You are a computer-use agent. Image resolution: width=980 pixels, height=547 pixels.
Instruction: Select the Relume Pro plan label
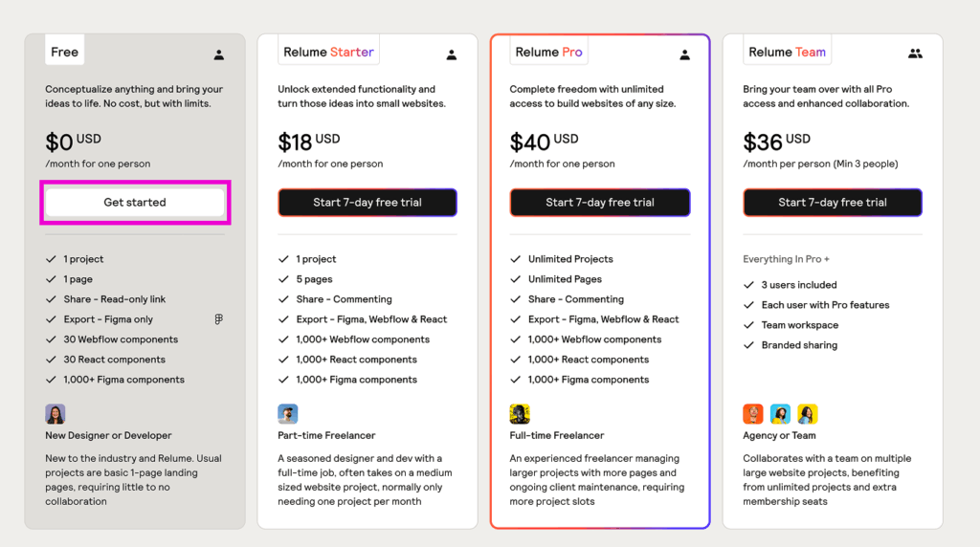[x=548, y=52]
